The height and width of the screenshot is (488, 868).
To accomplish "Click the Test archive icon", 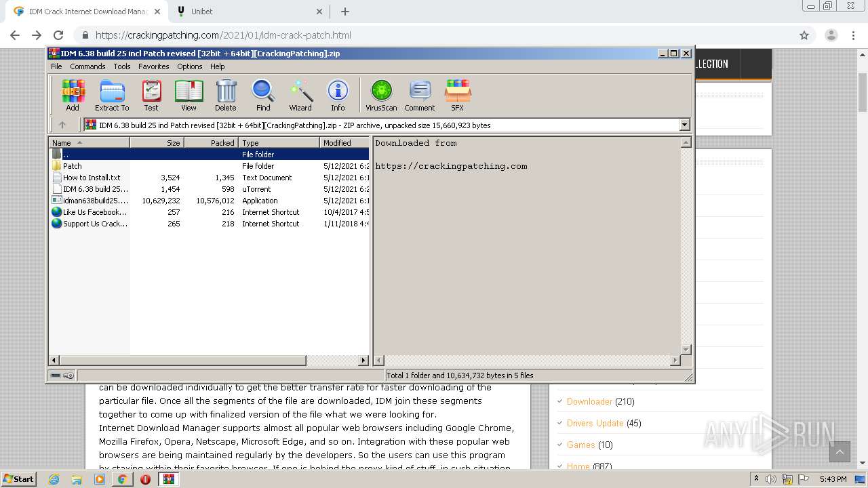I will [151, 95].
